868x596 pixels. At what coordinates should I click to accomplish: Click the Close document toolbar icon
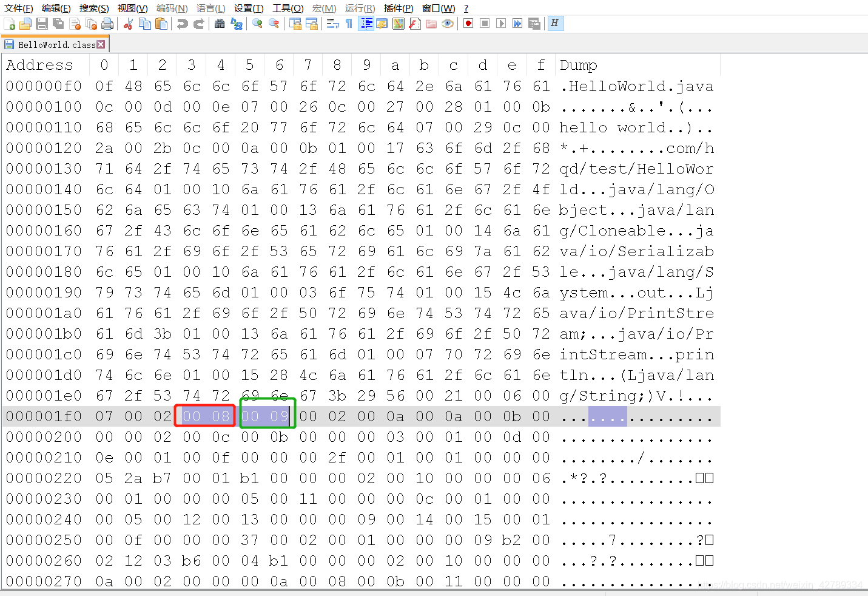click(75, 24)
